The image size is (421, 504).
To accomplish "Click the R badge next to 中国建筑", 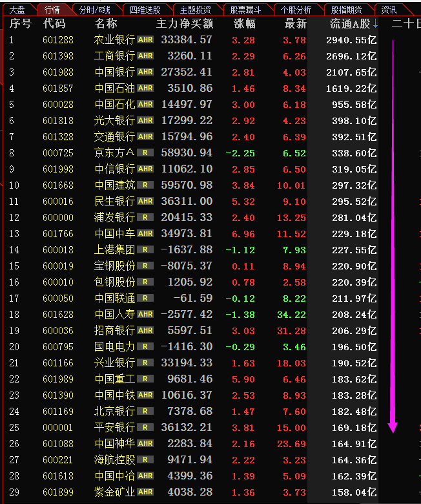I will coord(145,185).
